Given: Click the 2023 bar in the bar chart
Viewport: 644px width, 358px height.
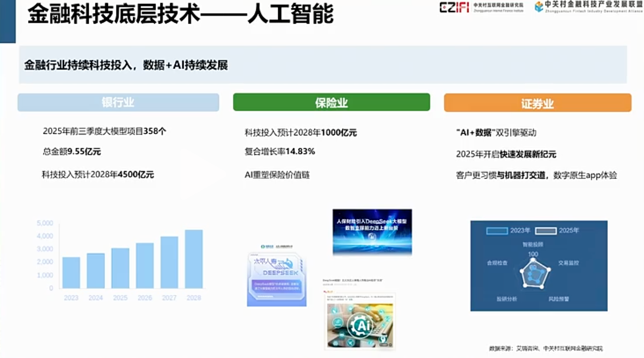Looking at the screenshot, I should point(71,273).
